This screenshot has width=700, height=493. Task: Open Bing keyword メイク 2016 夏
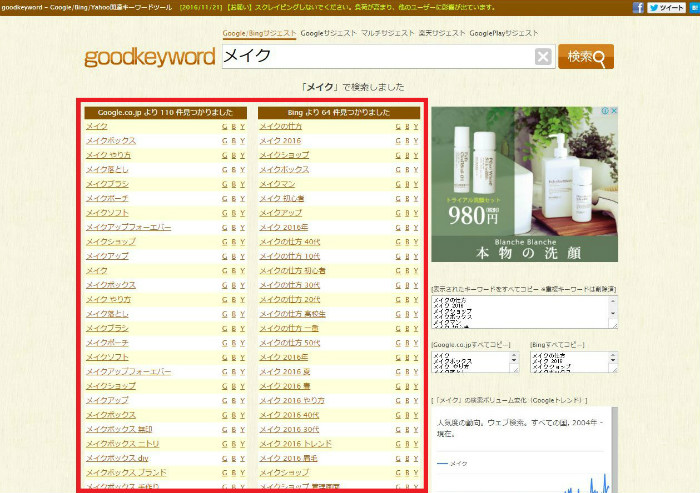pos(285,372)
